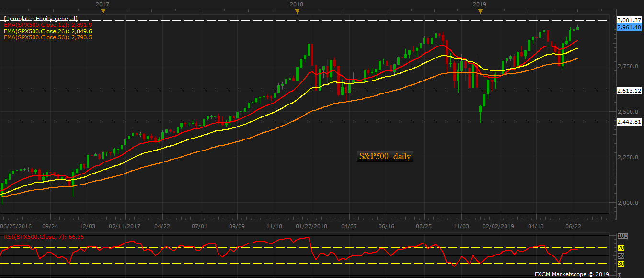Image resolution: width=644 pixels, height=278 pixels.
Task: Click the 06/25/2016 date label
Action: (x=16, y=226)
